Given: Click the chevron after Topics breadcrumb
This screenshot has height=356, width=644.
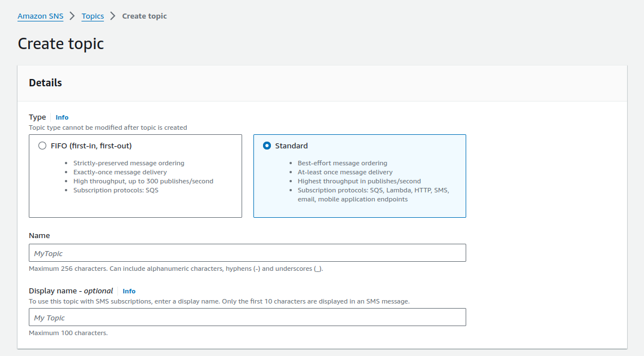Looking at the screenshot, I should [113, 16].
